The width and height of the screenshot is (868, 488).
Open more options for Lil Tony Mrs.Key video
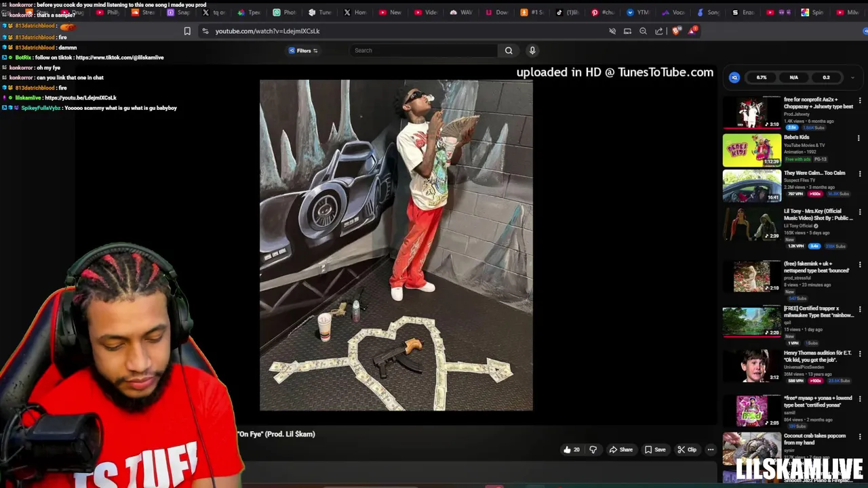[x=859, y=211]
